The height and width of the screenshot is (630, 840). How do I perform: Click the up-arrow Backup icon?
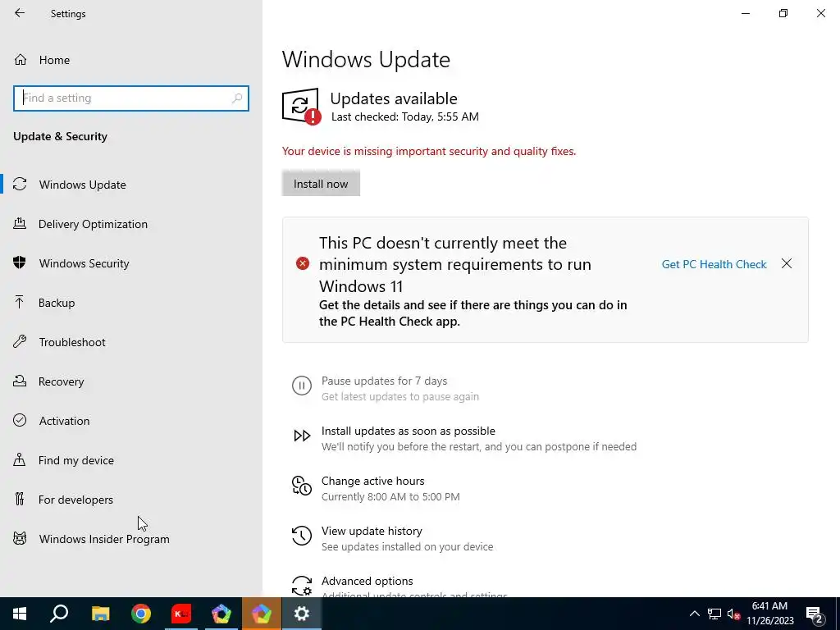pyautogui.click(x=20, y=302)
